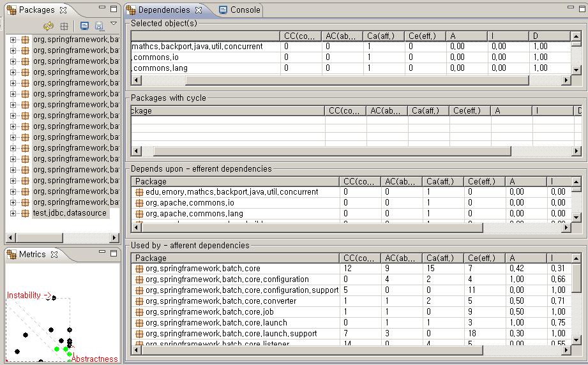Click scroll-down arrow of Depends upon table
The height and width of the screenshot is (365, 588).
576,218
